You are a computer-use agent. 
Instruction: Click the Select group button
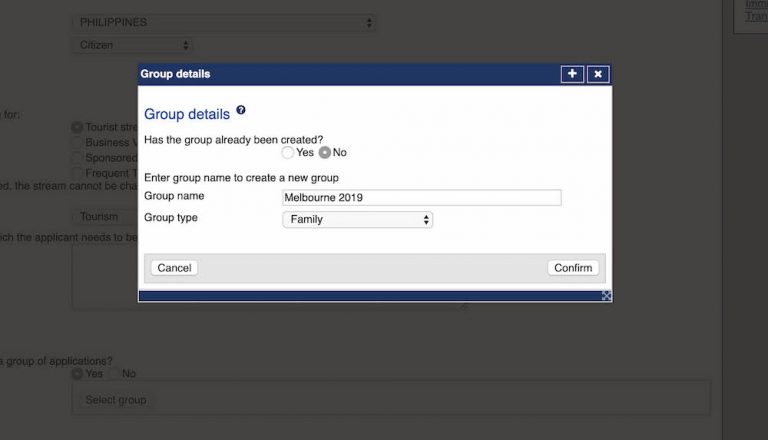click(x=116, y=400)
